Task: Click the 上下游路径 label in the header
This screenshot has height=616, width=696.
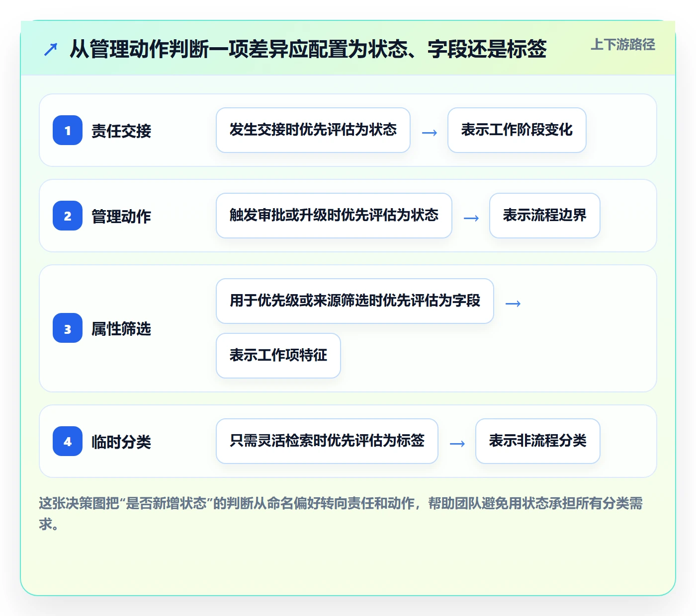Action: click(x=623, y=45)
